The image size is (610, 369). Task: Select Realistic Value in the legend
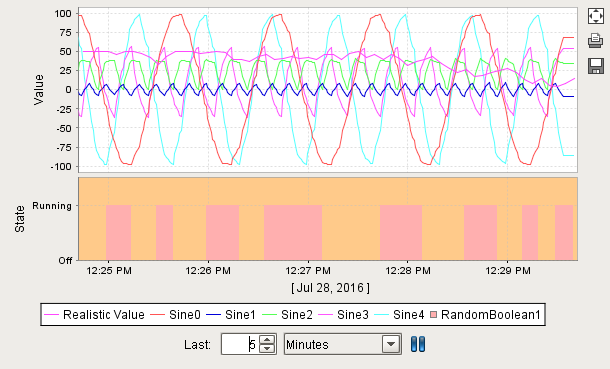coord(94,314)
